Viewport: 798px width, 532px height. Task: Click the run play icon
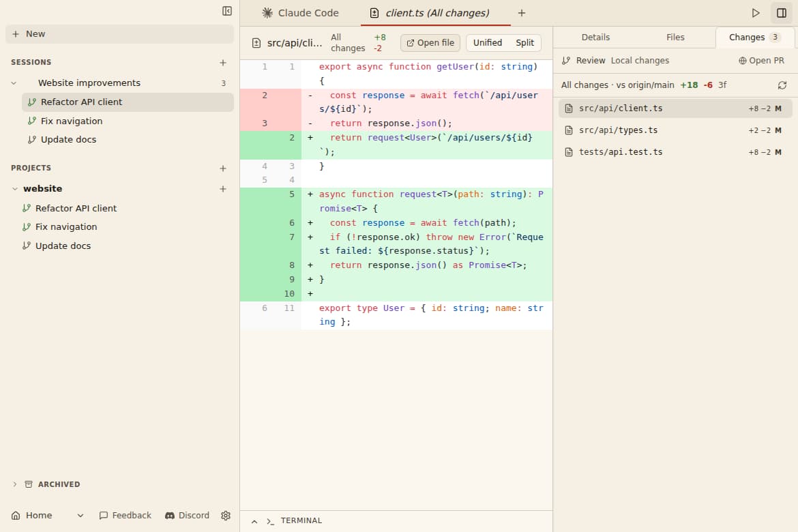pyautogui.click(x=756, y=13)
